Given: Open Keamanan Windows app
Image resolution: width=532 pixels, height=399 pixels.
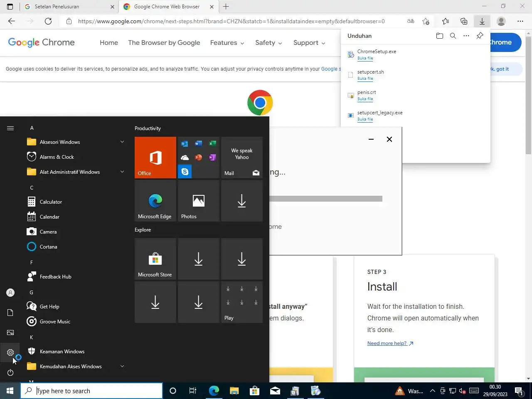Looking at the screenshot, I should click(x=75, y=352).
